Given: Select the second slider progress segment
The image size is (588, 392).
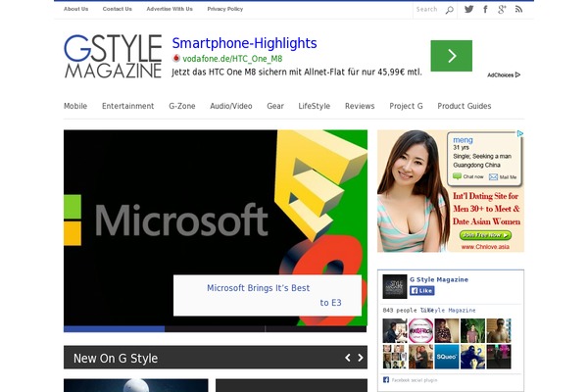Looking at the screenshot, I should click(215, 329).
